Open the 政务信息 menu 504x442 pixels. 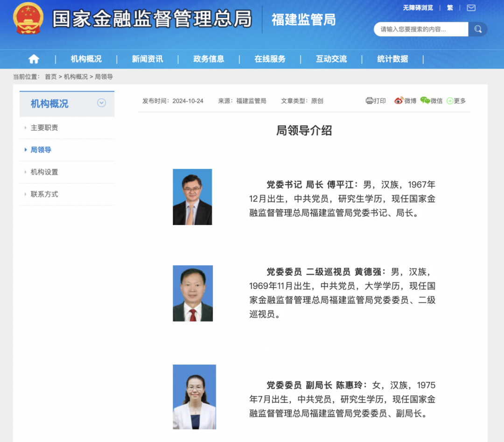(x=209, y=59)
